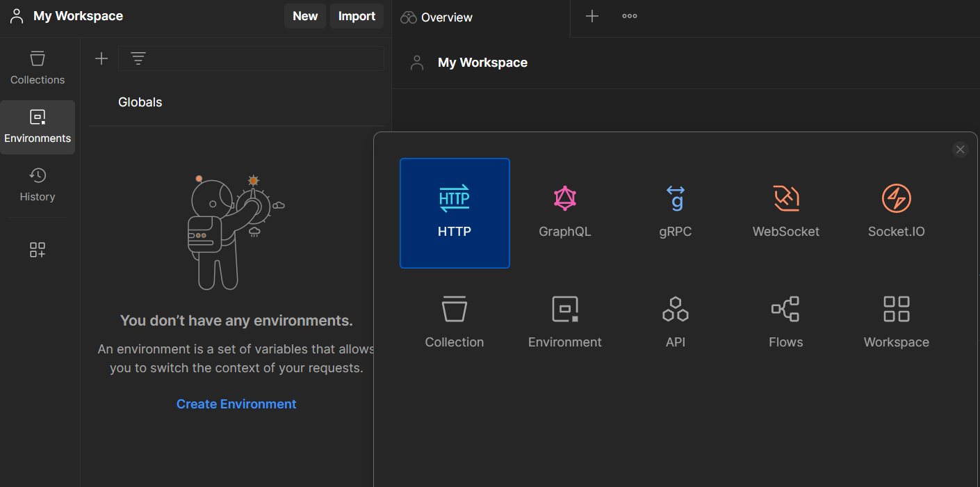Image resolution: width=980 pixels, height=487 pixels.
Task: Click the filter icon in the search field
Action: (x=138, y=58)
